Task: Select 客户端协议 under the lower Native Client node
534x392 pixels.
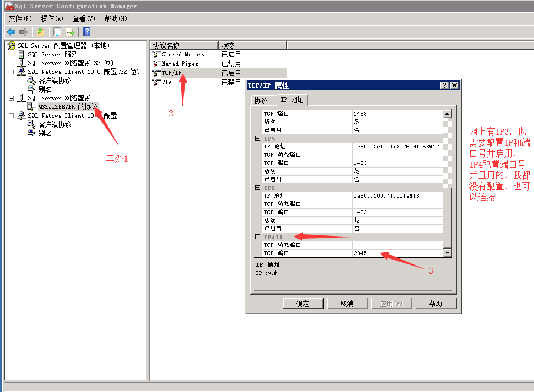Action: point(55,125)
